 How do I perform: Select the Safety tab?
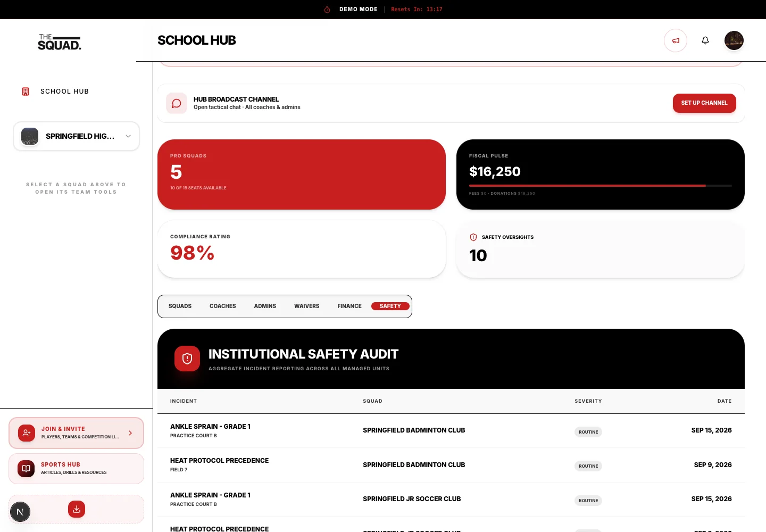coord(390,306)
